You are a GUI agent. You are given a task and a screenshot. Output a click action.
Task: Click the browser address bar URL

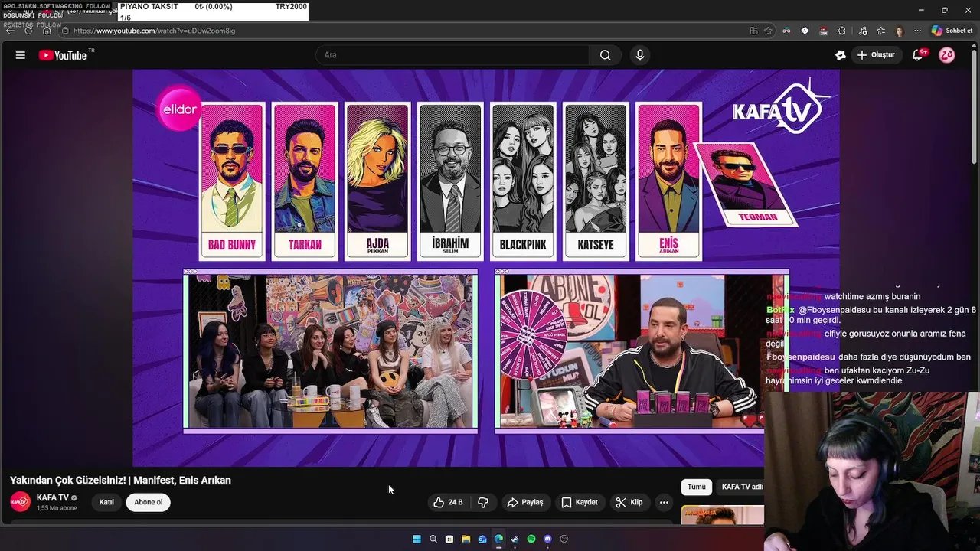pos(154,31)
